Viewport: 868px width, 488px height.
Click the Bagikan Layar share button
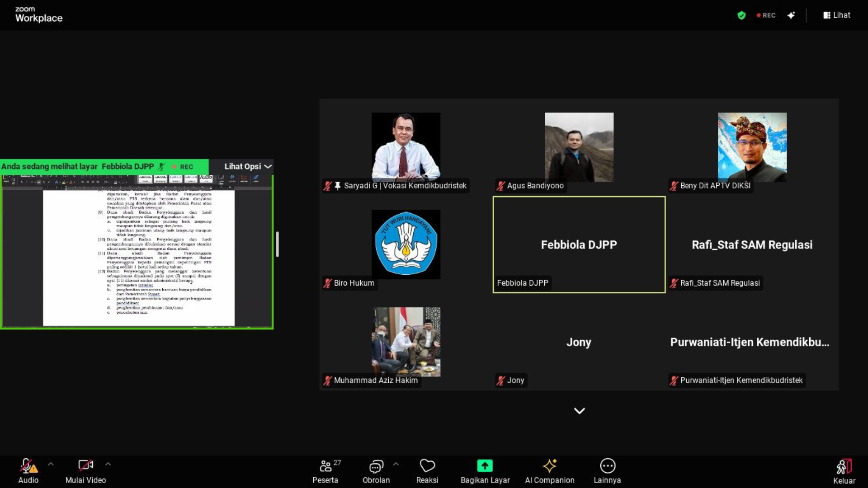coord(485,471)
